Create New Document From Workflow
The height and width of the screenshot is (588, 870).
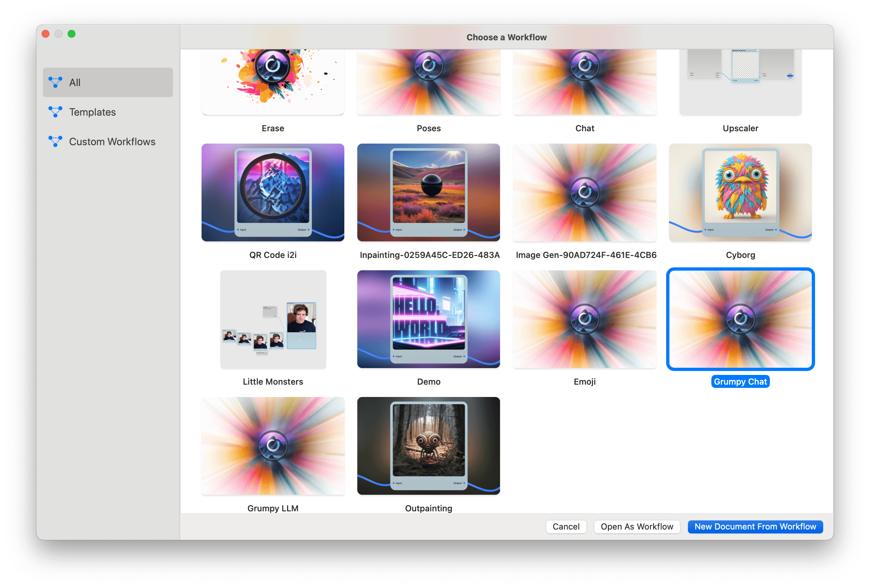tap(755, 526)
